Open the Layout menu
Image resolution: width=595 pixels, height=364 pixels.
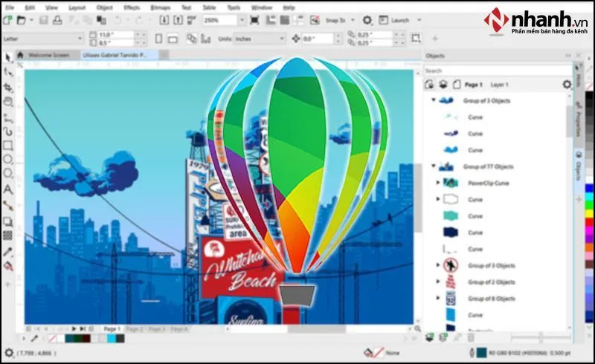pos(77,7)
